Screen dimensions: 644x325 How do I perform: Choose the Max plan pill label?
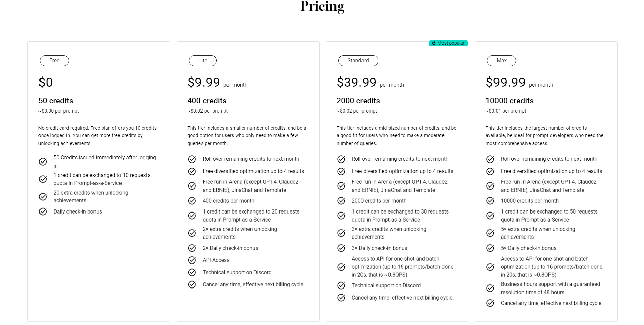pyautogui.click(x=502, y=60)
